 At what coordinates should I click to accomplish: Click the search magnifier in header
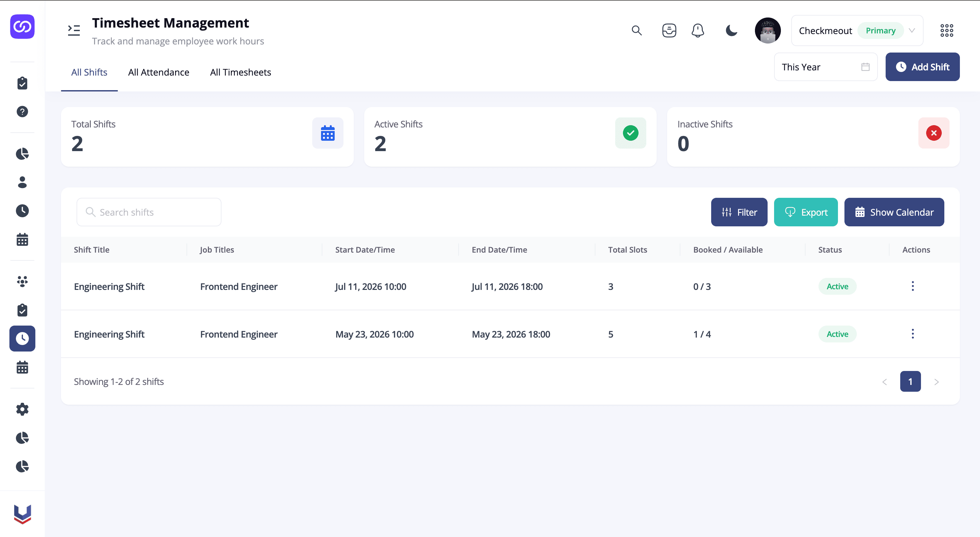click(637, 30)
